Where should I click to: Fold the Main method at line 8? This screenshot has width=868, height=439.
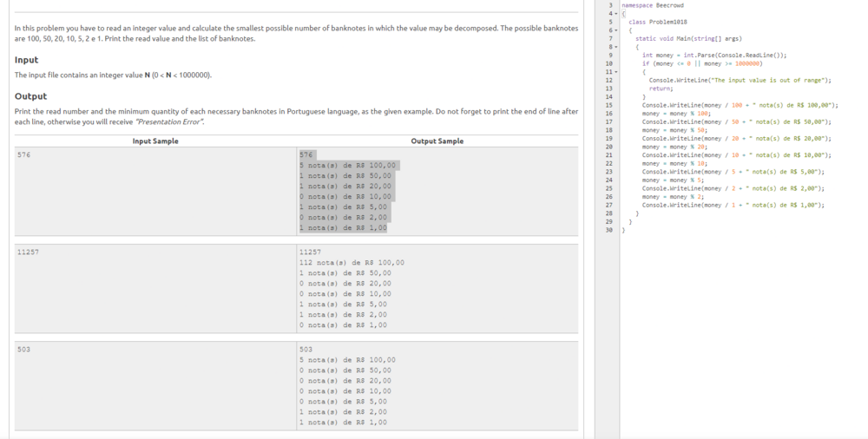(615, 47)
